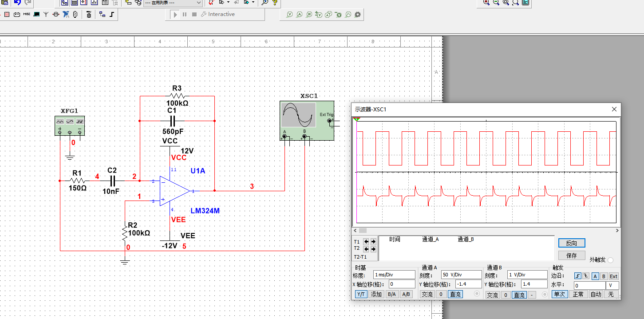Image resolution: width=644 pixels, height=319 pixels.
Task: Open the 在用列表 (In Use List) dropdown
Action: (x=199, y=3)
